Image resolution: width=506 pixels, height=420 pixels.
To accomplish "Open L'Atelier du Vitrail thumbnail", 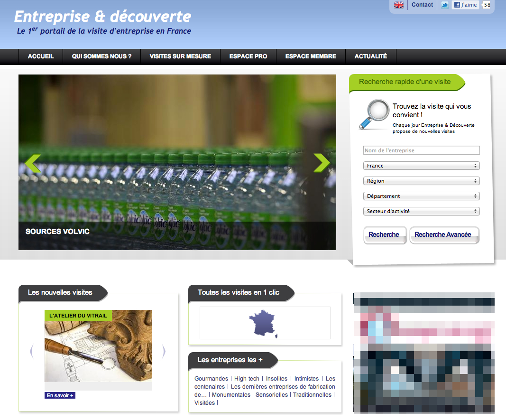I will [98, 346].
